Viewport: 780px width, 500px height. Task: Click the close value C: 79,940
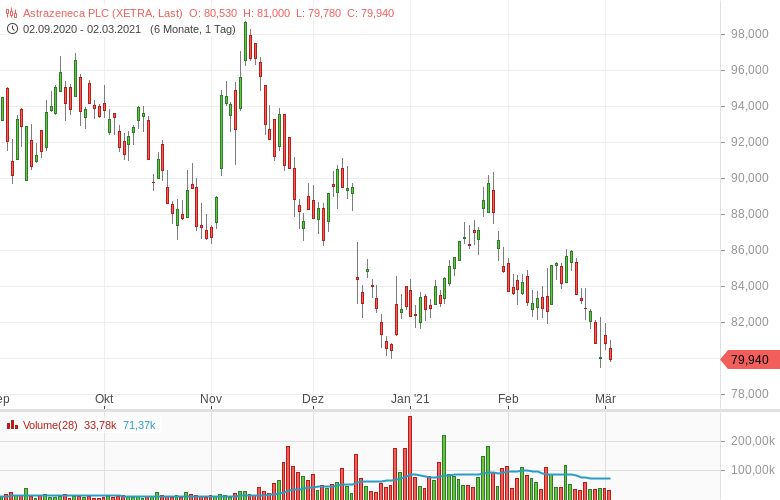[x=371, y=13]
